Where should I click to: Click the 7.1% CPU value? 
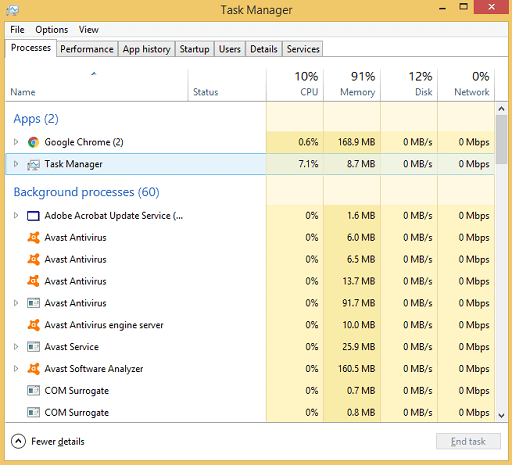(x=308, y=164)
